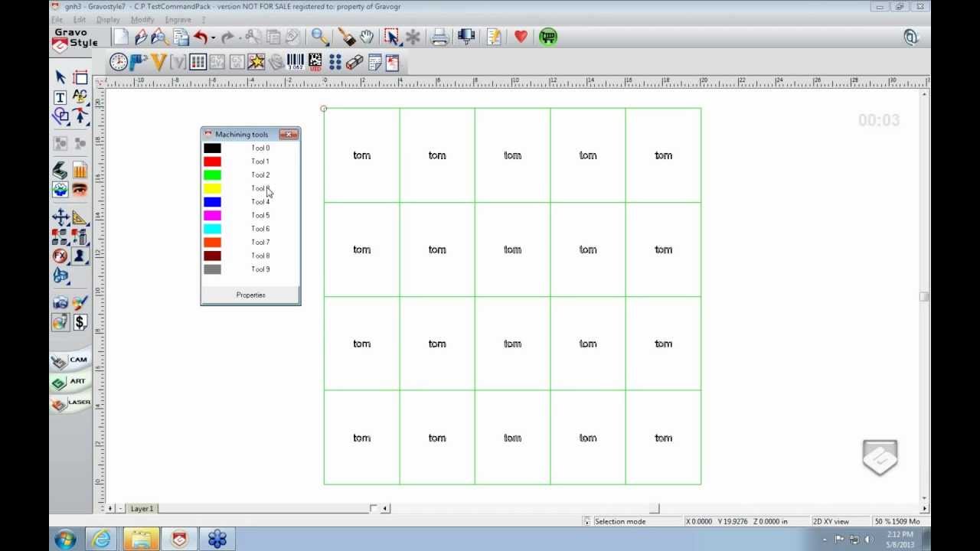
Task: Click the red heart favorites icon
Action: (521, 37)
